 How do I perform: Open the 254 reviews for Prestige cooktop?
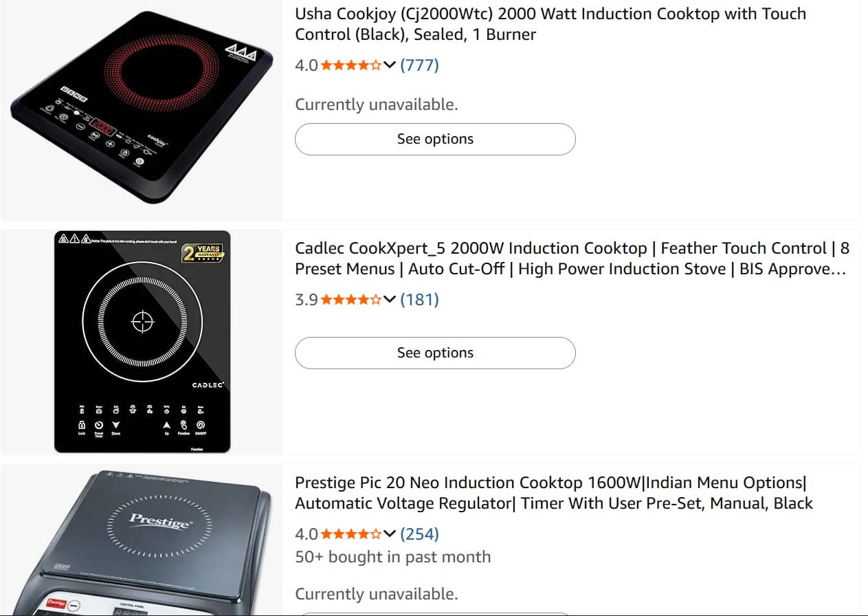(x=419, y=534)
